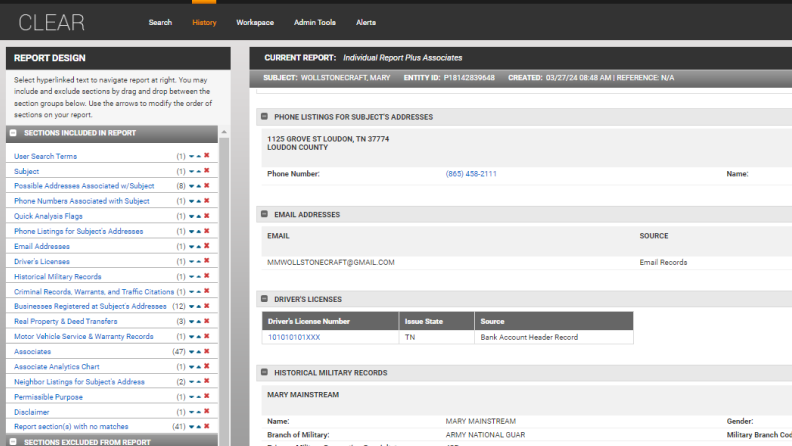Remove the Quick Analysis Flags section with red X
Viewport: 792px width, 446px height.
207,216
